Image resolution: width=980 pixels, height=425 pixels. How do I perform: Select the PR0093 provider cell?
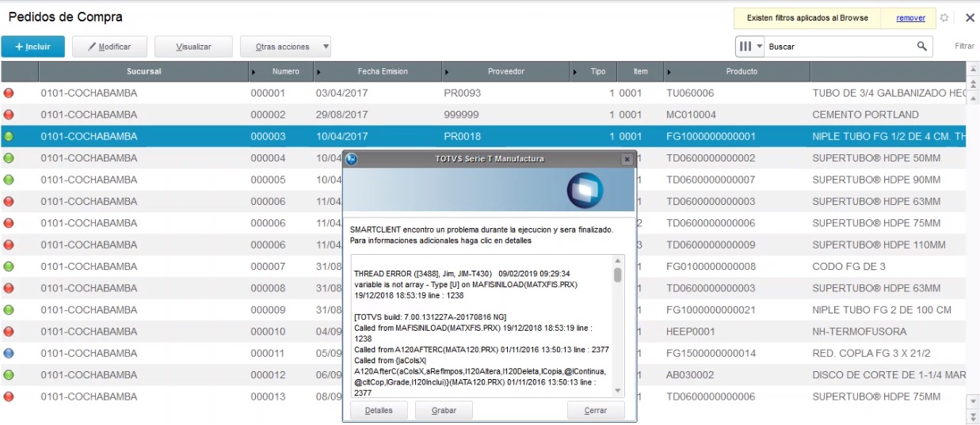(462, 93)
